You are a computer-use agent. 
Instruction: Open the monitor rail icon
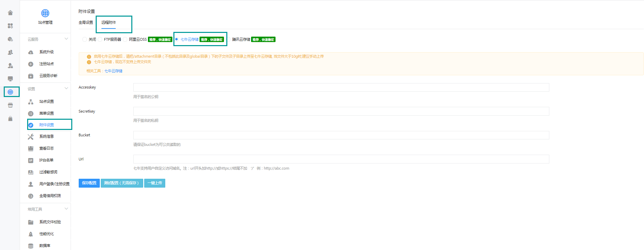(10, 79)
